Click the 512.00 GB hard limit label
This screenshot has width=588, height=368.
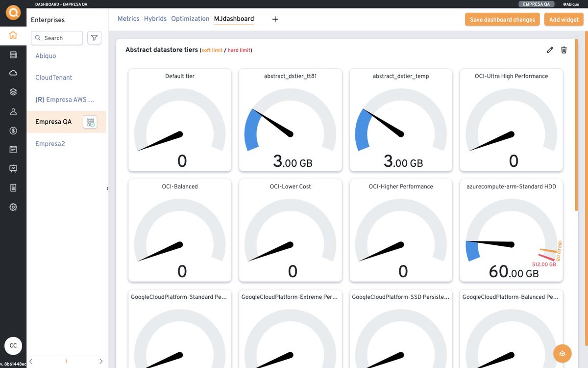(544, 264)
